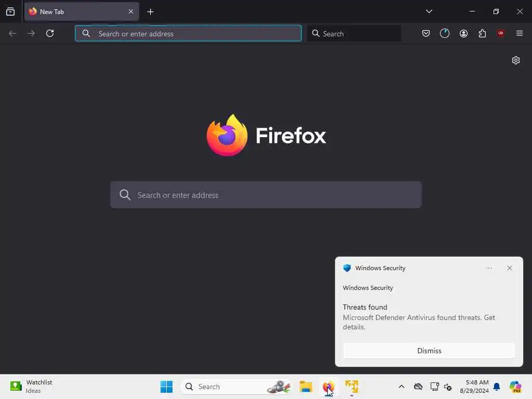The width and height of the screenshot is (532, 399).
Task: Minimize the Firefox window
Action: 472,11
